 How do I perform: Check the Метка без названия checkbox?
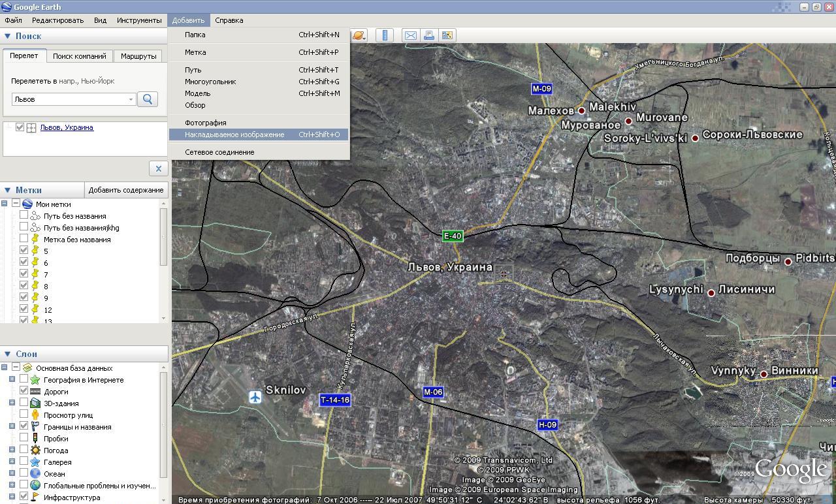coord(24,239)
